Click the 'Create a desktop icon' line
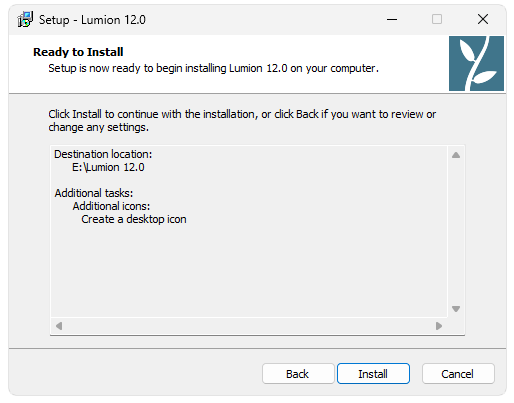This screenshot has height=403, width=514. [134, 219]
